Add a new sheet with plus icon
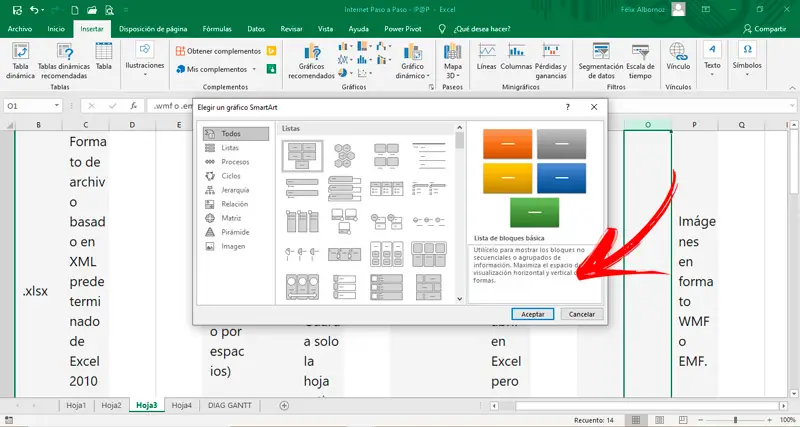This screenshot has height=427, width=800. tap(284, 406)
